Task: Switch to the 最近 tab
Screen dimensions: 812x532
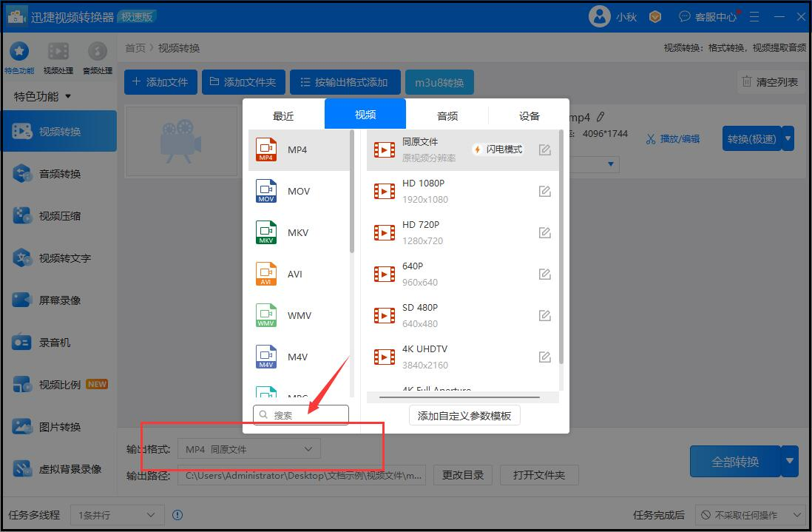Action: pos(283,115)
